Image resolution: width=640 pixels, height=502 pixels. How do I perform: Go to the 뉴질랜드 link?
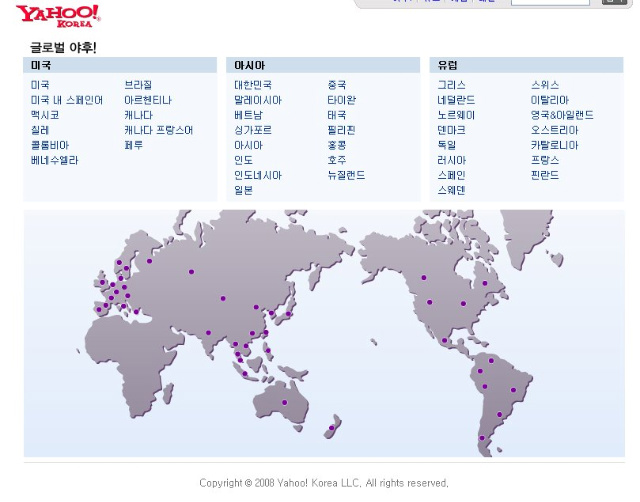(346, 175)
